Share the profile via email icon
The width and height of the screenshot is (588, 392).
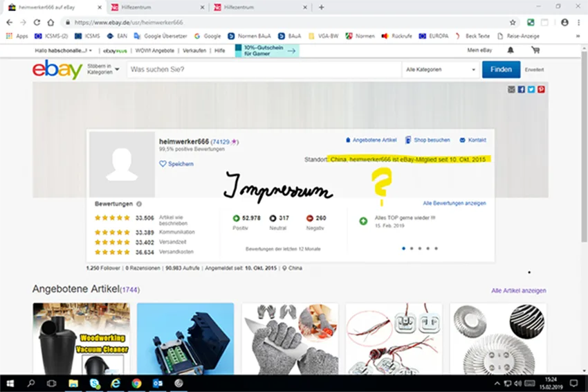tap(511, 89)
